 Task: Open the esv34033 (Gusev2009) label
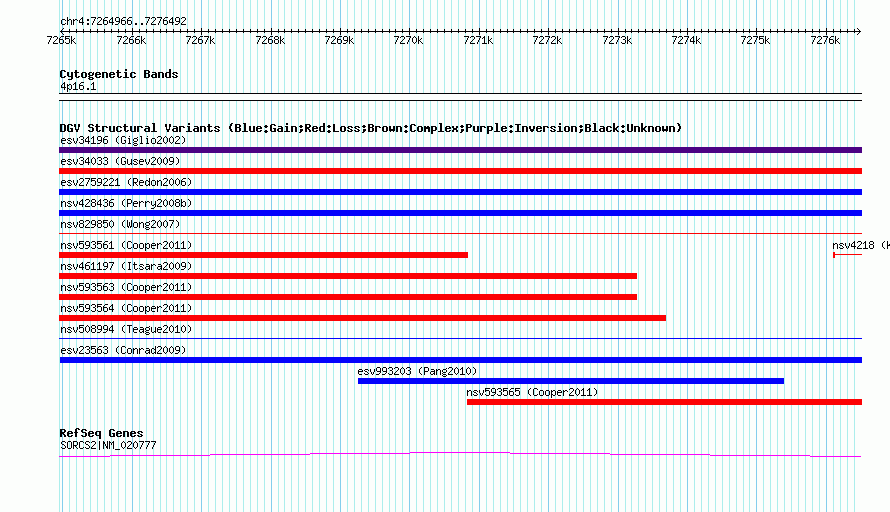tap(120, 161)
